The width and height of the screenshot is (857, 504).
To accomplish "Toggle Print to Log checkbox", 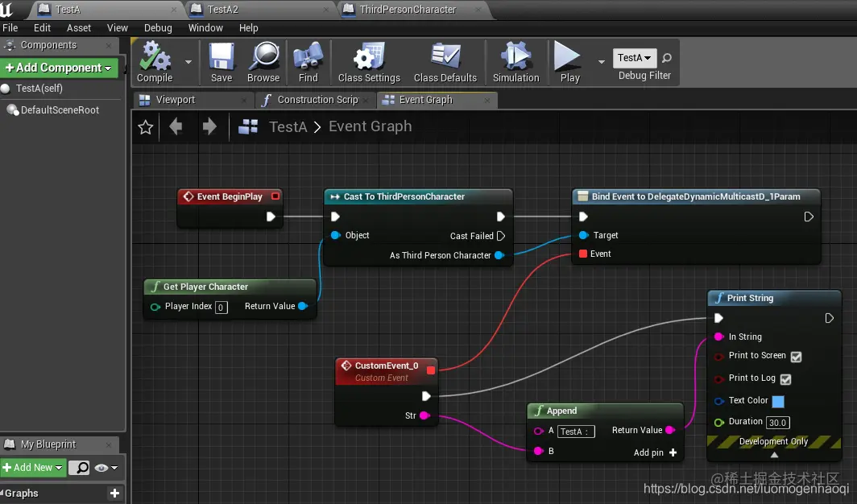I will 785,379.
